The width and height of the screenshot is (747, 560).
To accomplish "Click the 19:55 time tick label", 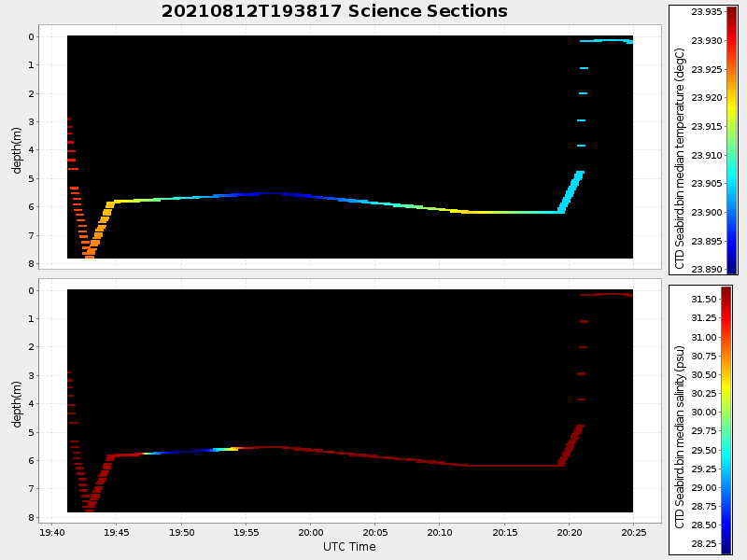I will click(247, 532).
